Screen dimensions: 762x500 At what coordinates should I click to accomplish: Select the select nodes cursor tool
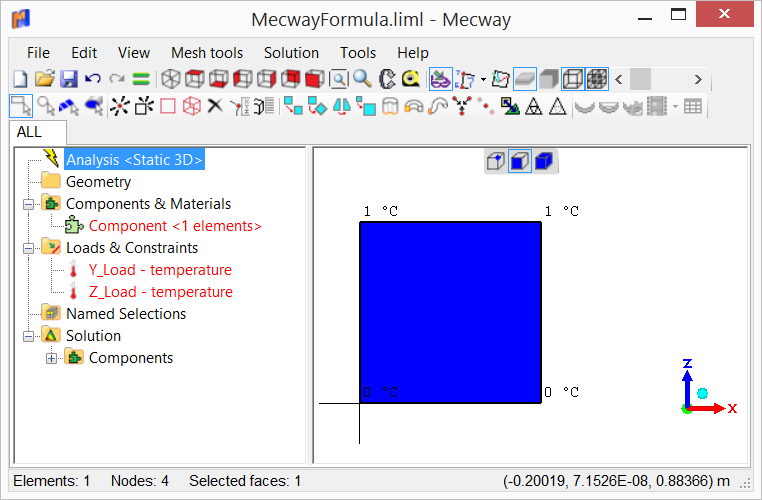[46, 106]
